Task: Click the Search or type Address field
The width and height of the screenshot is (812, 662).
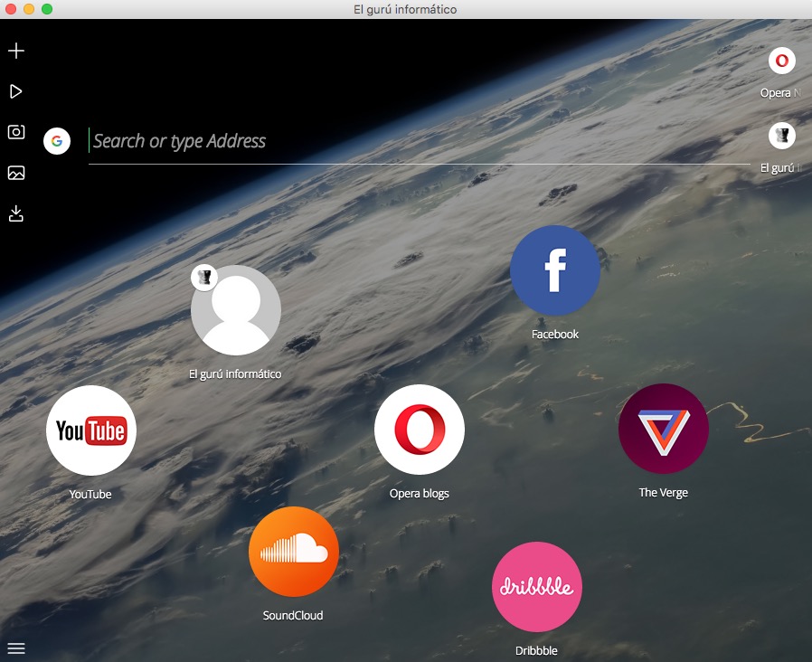Action: tap(419, 141)
